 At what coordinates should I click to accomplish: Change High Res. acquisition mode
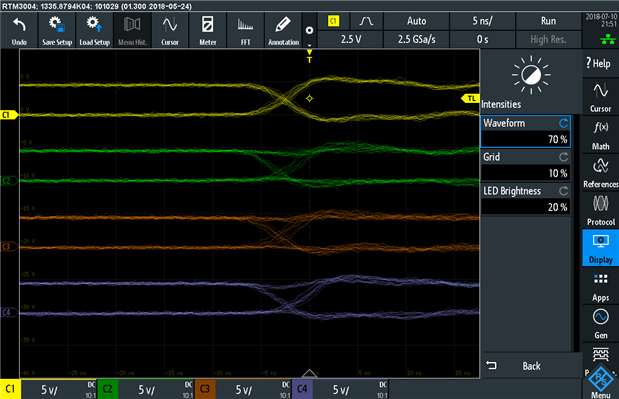pyautogui.click(x=548, y=39)
